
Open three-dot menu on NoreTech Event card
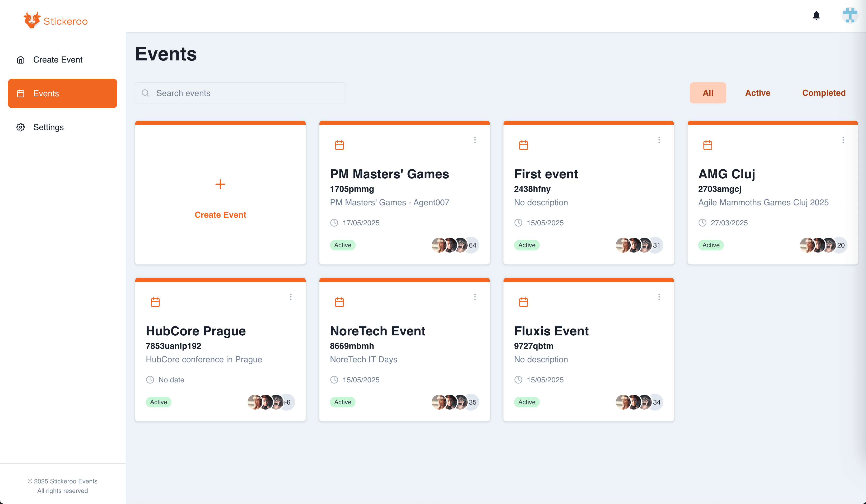(475, 297)
